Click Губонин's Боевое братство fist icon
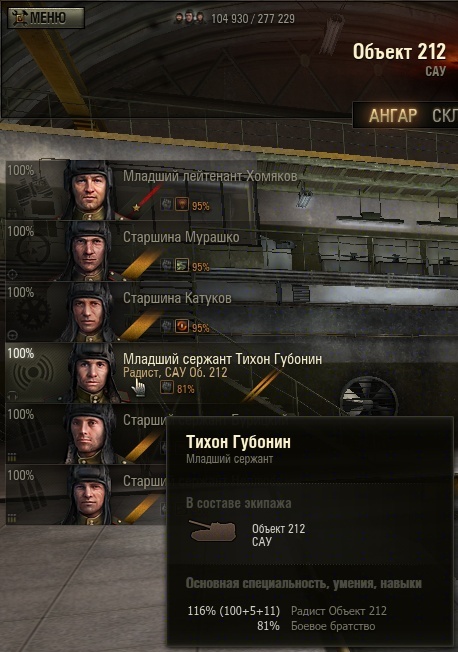 [167, 388]
